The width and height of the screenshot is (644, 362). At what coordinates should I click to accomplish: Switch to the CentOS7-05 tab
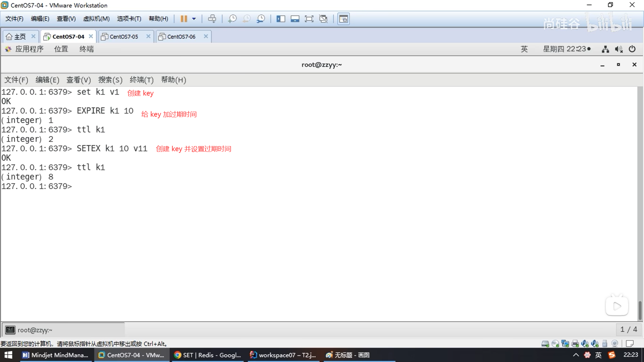click(124, 37)
